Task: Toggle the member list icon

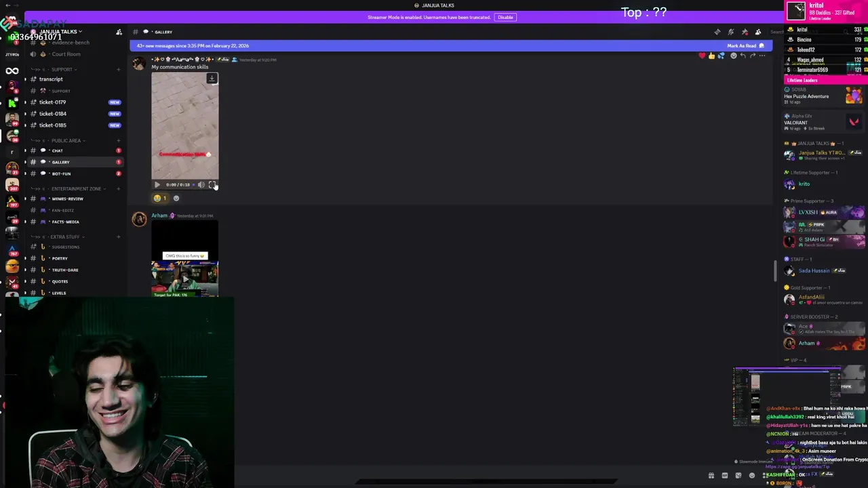Action: 758,32
